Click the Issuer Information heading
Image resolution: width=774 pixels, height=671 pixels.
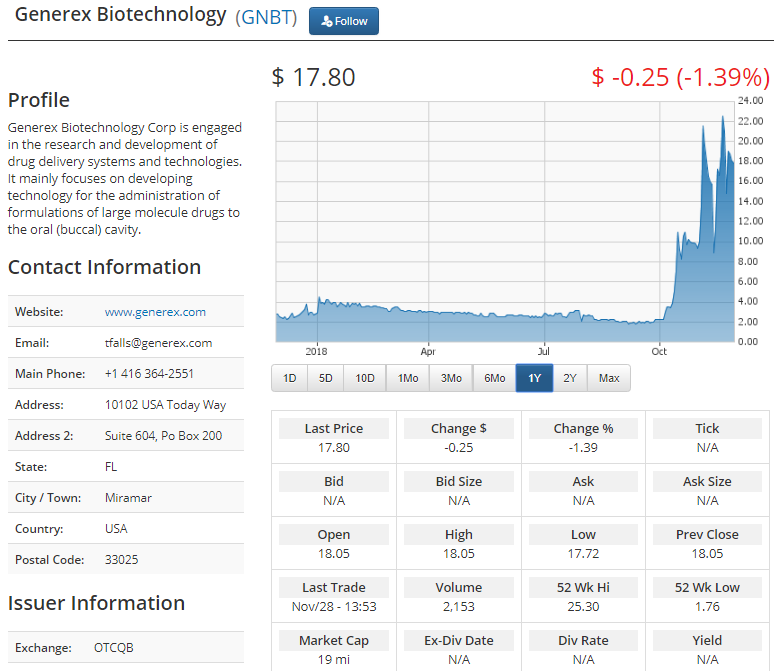coord(97,603)
